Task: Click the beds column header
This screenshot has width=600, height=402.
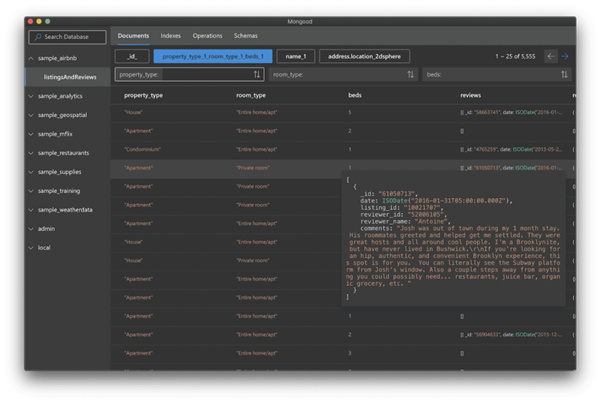Action: tap(355, 95)
